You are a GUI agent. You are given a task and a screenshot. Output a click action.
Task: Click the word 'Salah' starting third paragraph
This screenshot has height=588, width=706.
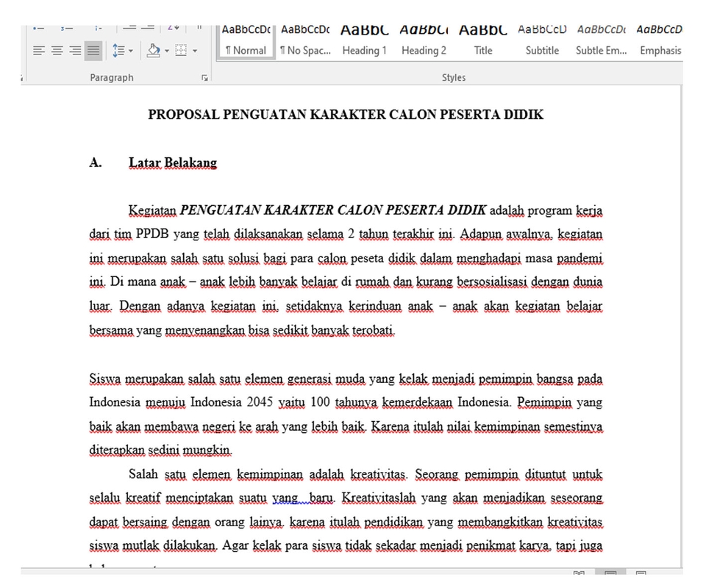point(143,474)
